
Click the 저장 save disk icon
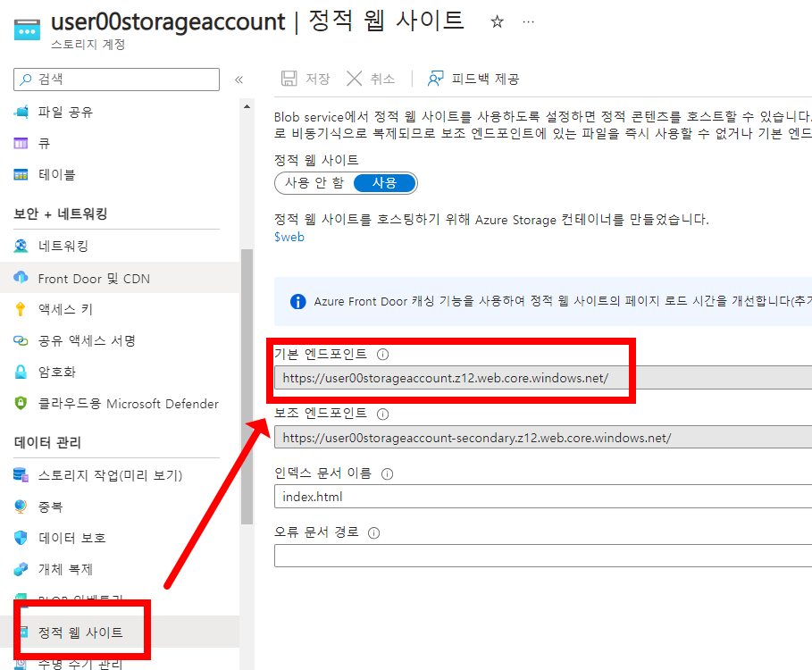pyautogui.click(x=289, y=79)
